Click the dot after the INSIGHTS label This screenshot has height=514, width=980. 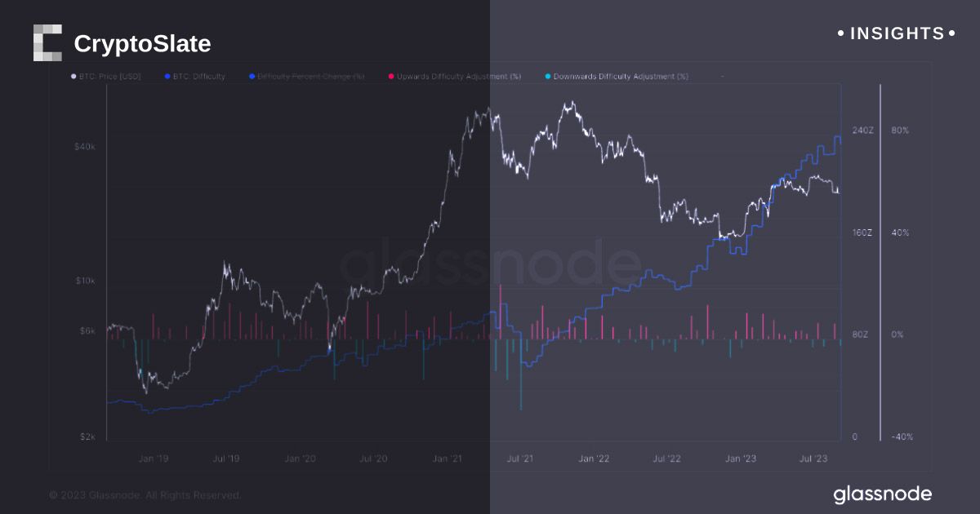[951, 34]
